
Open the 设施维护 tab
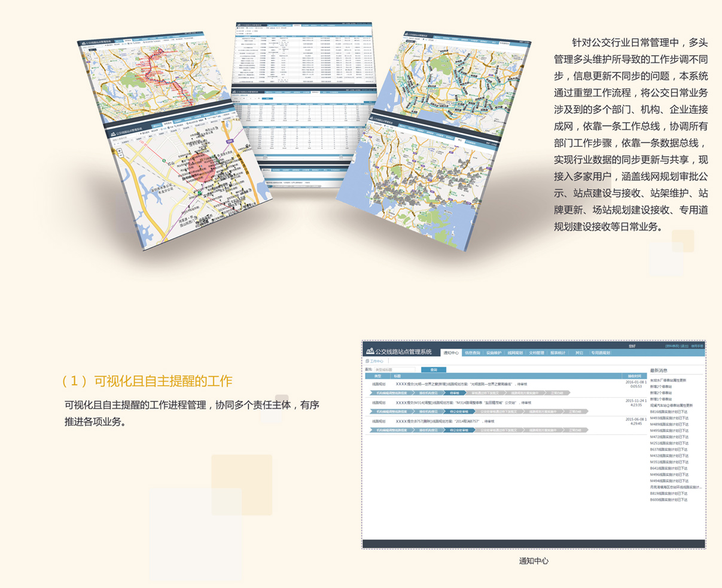pyautogui.click(x=493, y=353)
